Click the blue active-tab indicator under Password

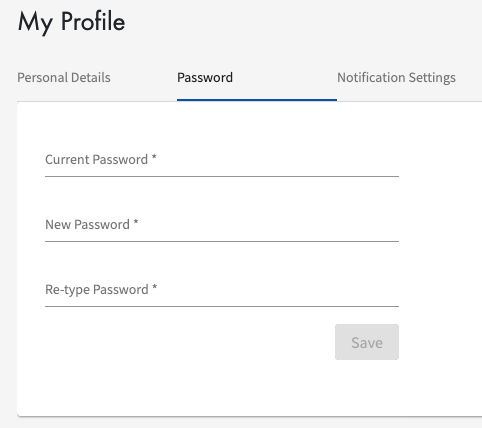pyautogui.click(x=257, y=100)
